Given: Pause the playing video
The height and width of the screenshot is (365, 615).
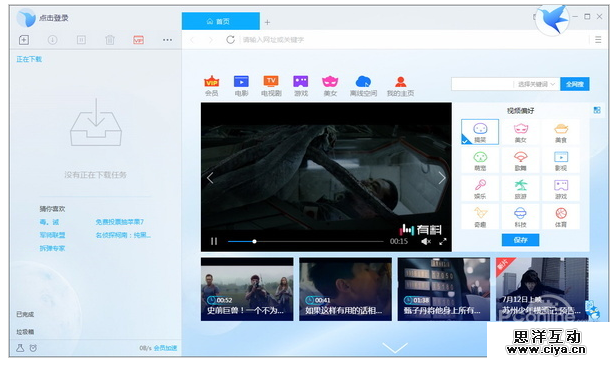Looking at the screenshot, I should pos(214,241).
